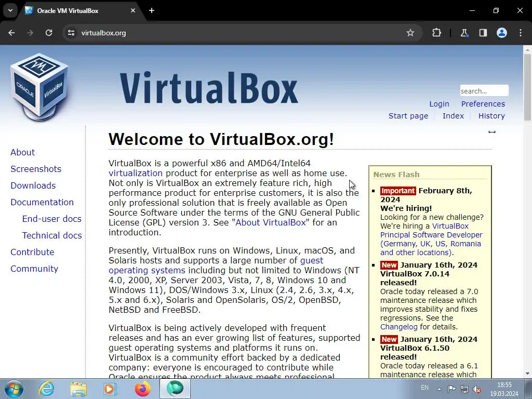The height and width of the screenshot is (399, 532).
Task: Go to Start page link
Action: [x=408, y=116]
